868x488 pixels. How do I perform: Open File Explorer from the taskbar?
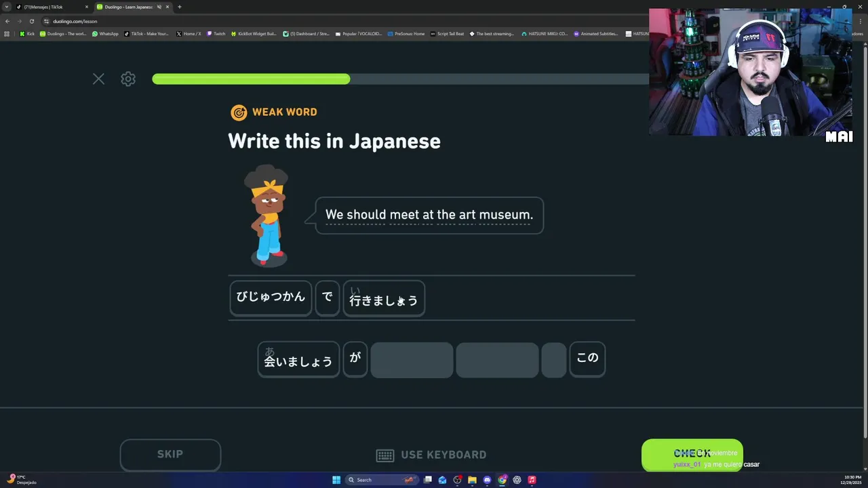pyautogui.click(x=472, y=480)
